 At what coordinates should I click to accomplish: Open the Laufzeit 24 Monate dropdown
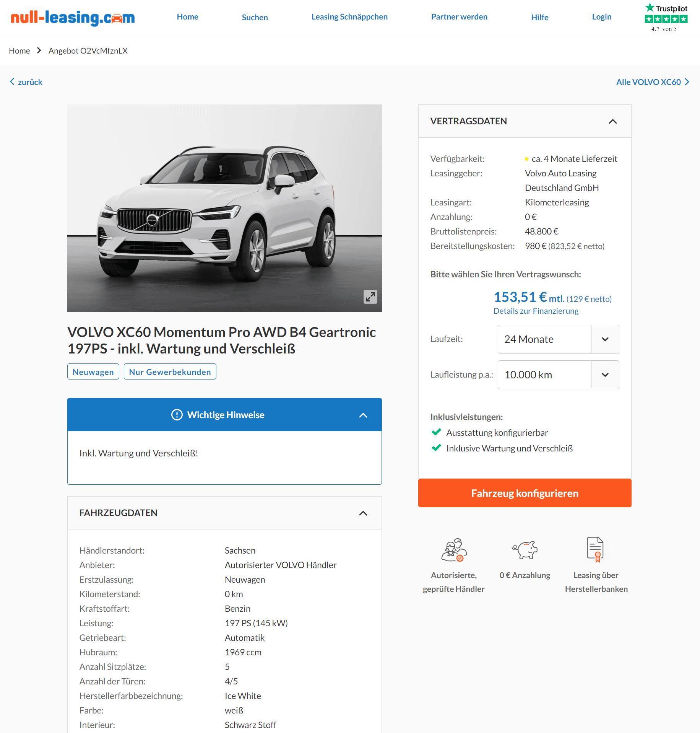[x=558, y=339]
